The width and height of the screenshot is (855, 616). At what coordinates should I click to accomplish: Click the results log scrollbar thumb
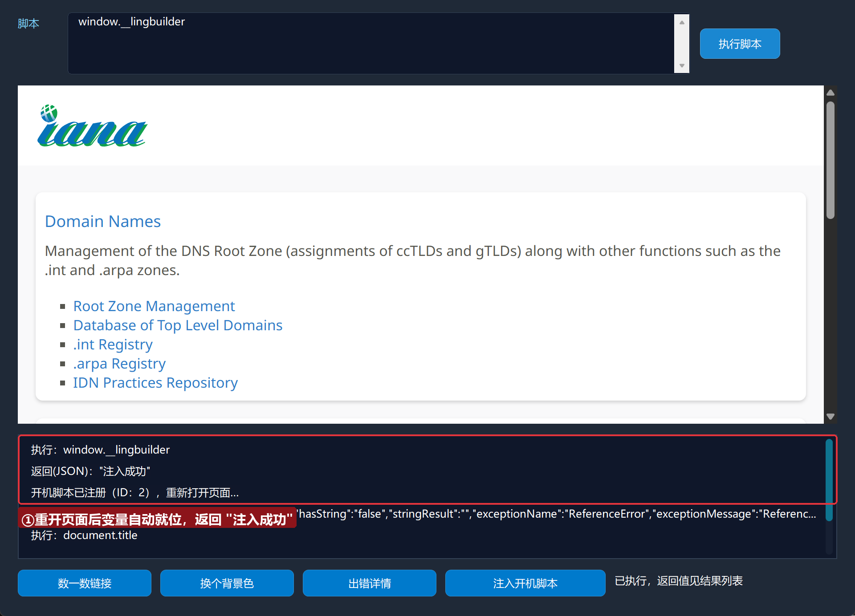[x=829, y=480]
